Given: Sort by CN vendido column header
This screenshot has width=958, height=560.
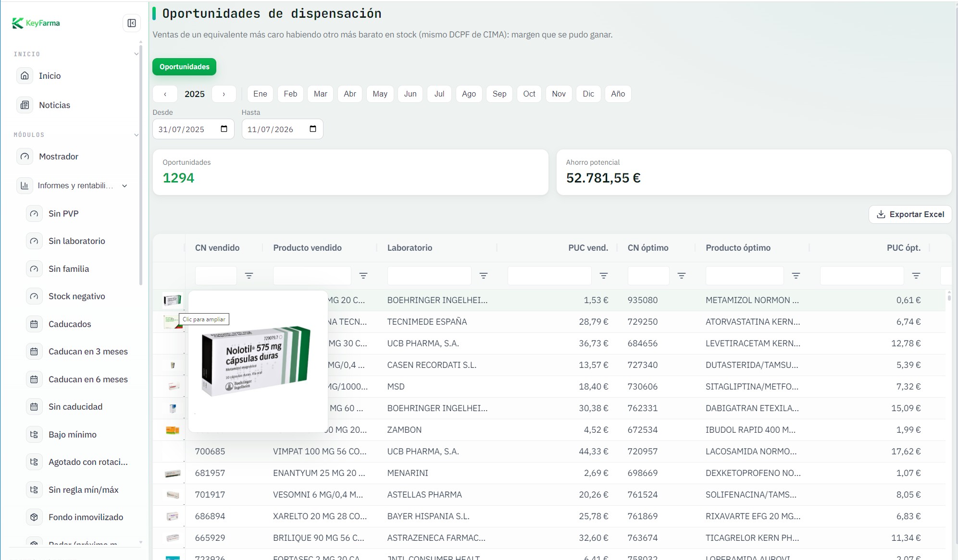Looking at the screenshot, I should [217, 248].
